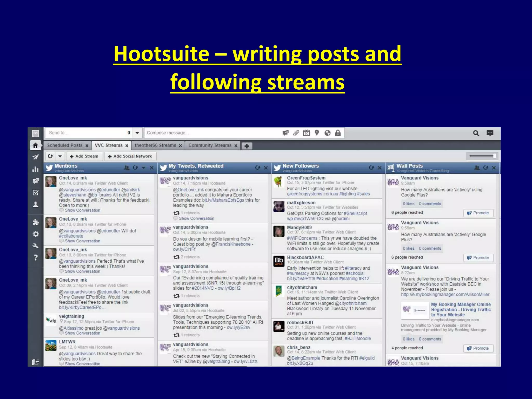
Task: Click 0 likes on Driving Traffic post
Action: [x=409, y=339]
